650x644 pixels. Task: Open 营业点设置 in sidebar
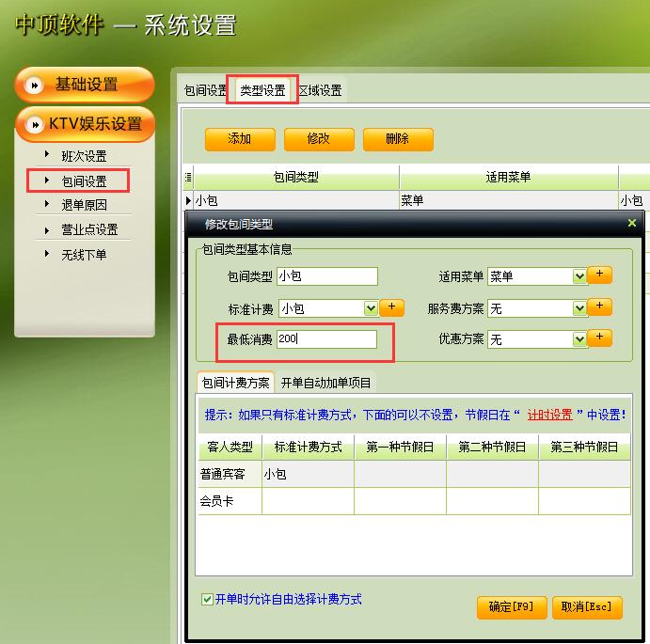pos(89,229)
